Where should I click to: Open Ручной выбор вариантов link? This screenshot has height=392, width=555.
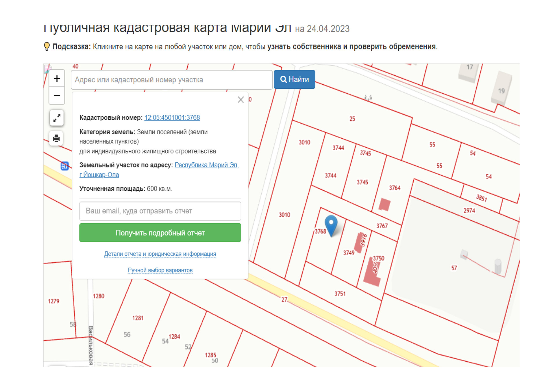(x=160, y=270)
